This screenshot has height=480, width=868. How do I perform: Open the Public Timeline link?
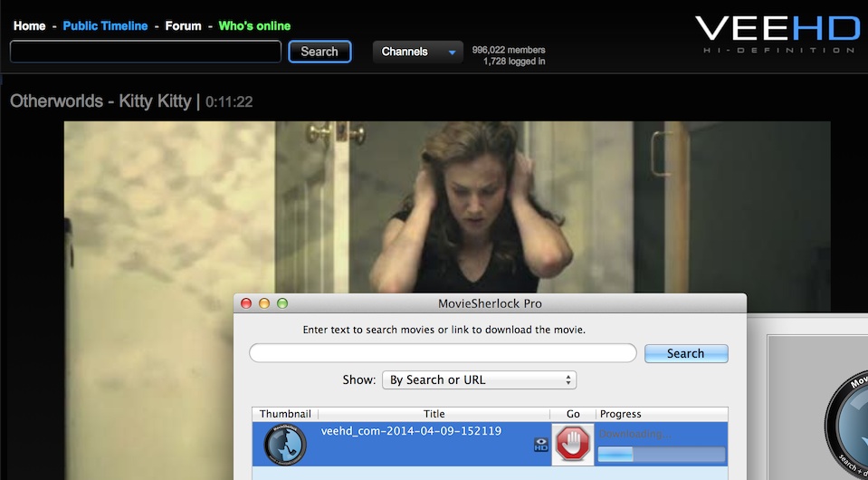[105, 26]
